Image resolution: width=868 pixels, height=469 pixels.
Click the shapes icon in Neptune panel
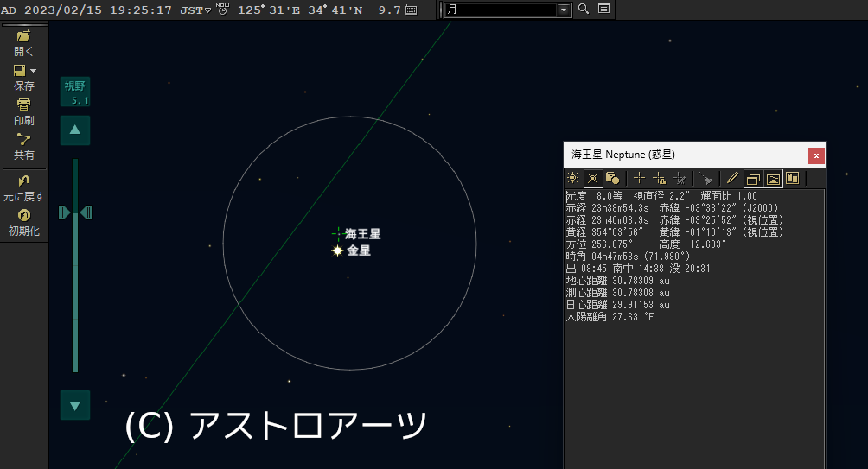(612, 178)
